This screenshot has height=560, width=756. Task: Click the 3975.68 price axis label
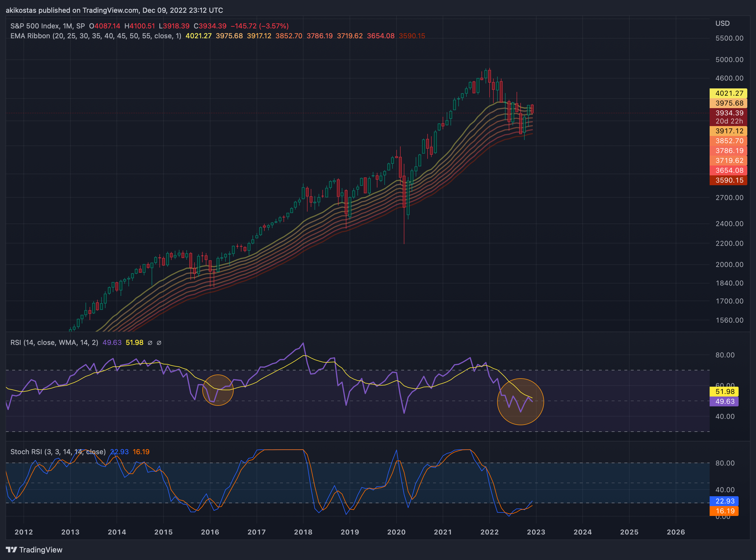[728, 103]
